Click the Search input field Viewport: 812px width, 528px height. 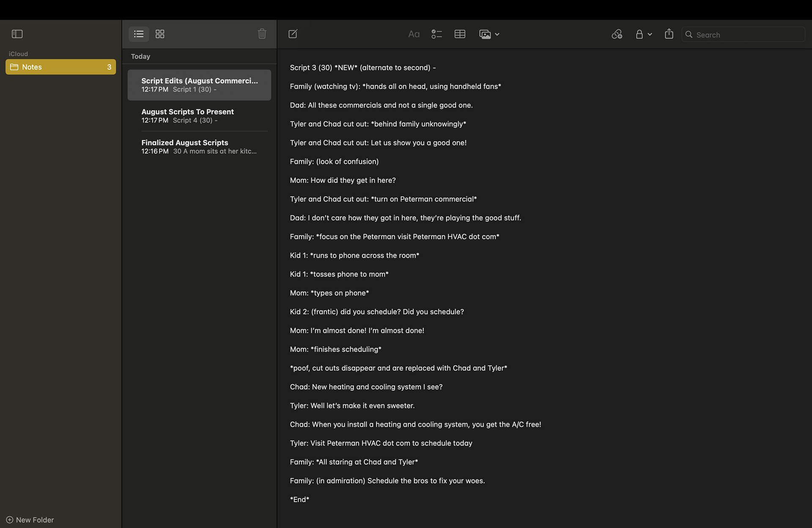(743, 35)
